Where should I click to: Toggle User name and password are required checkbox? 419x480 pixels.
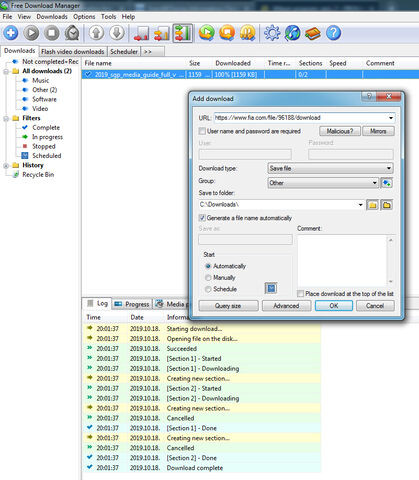point(202,131)
